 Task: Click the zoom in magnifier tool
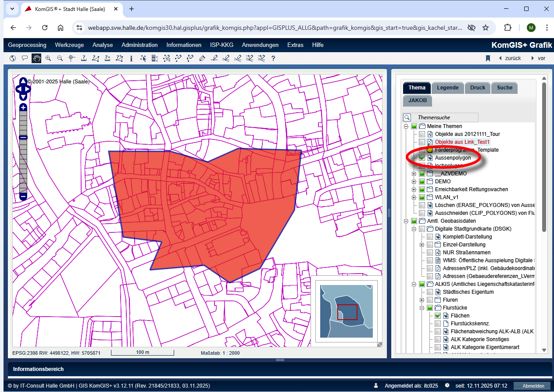pos(48,58)
